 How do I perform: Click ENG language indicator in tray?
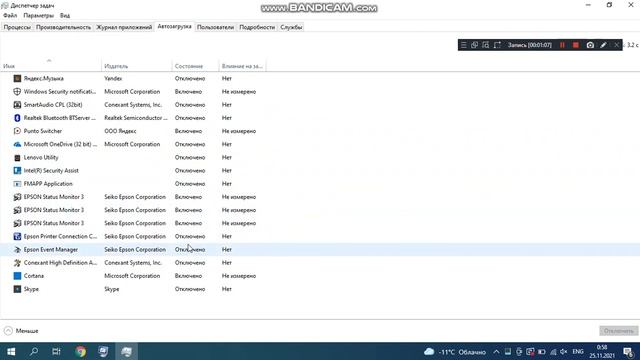pyautogui.click(x=578, y=352)
